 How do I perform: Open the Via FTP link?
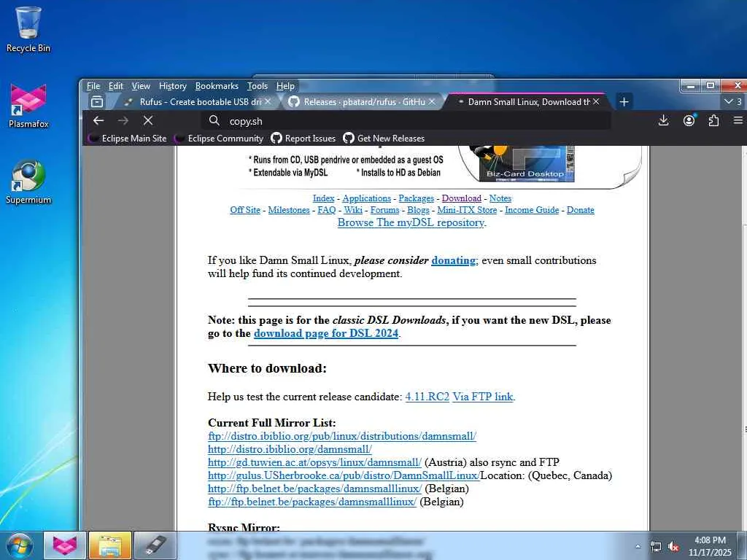tap(483, 397)
